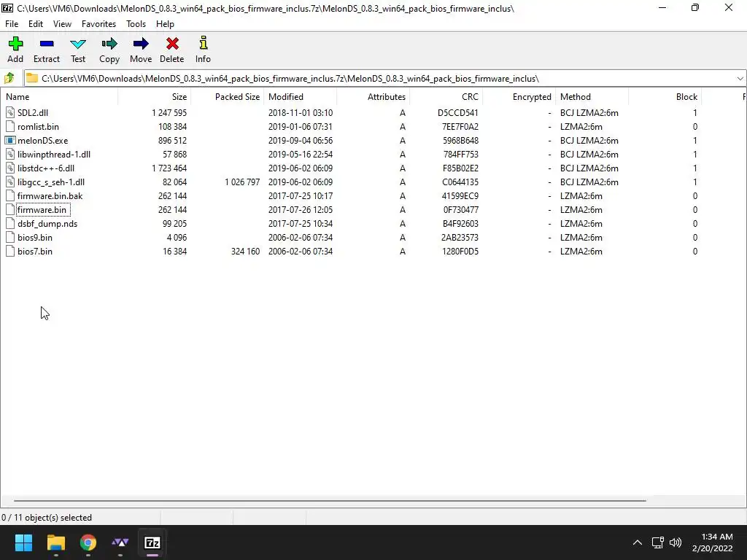This screenshot has width=747, height=560.
Task: Select the romlist.bin file icon
Action: tap(10, 127)
